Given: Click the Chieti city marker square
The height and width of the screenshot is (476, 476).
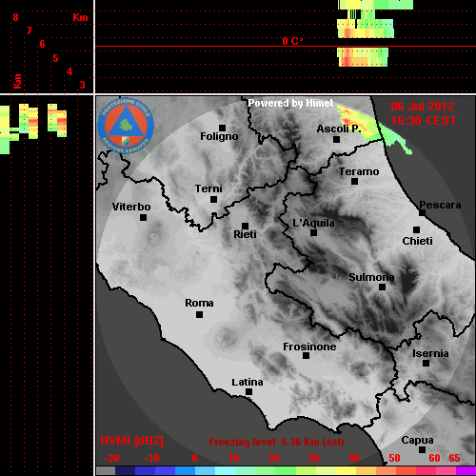Looking at the screenshot, I should 416,229.
